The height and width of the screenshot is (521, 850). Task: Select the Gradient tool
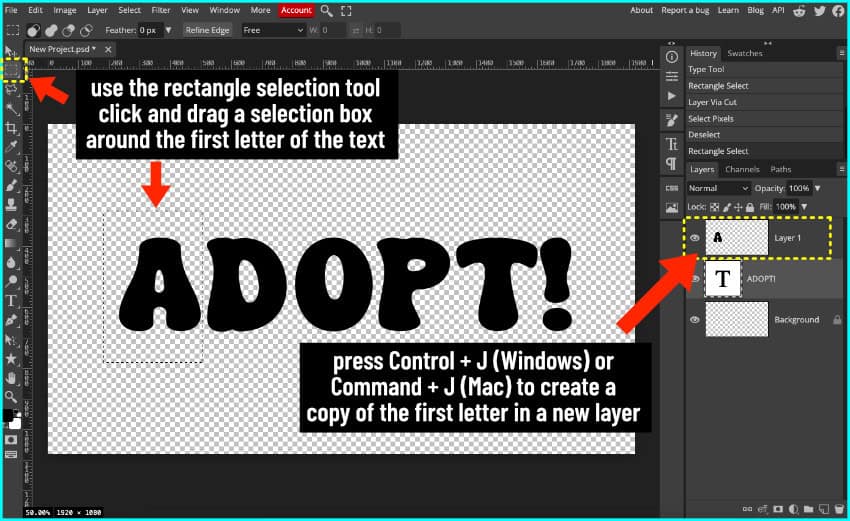tap(11, 243)
